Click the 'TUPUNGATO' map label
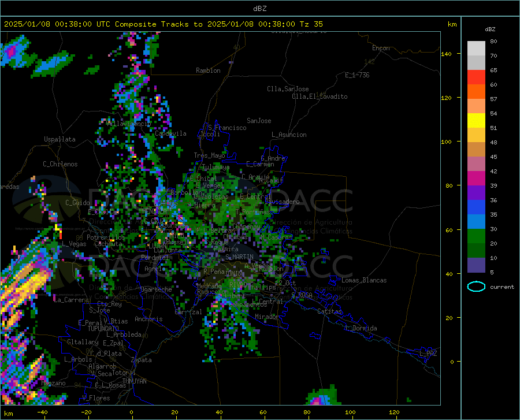Screen dimensions: 520x420 [x=103, y=329]
